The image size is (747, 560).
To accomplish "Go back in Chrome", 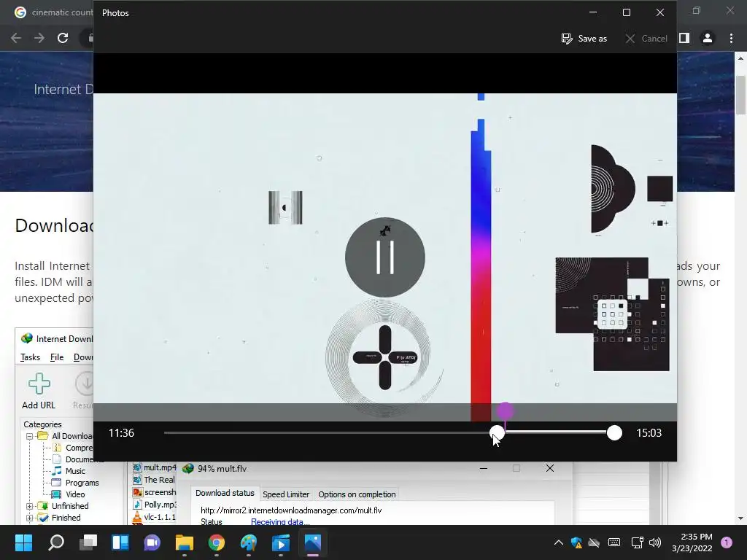I will [16, 38].
